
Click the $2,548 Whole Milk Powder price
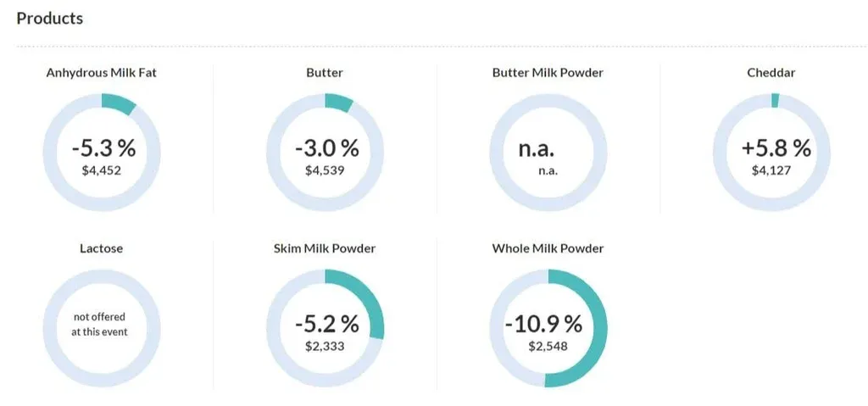point(548,346)
